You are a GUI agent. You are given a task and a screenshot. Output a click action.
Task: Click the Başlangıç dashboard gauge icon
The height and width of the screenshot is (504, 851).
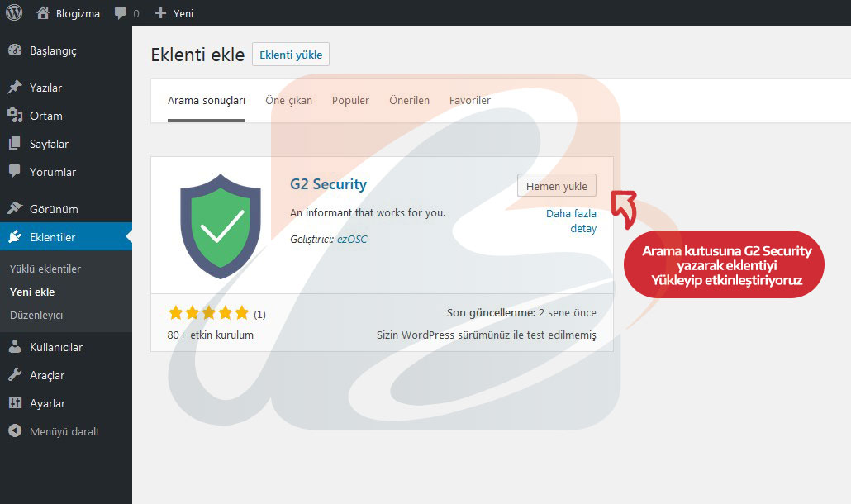(x=15, y=50)
